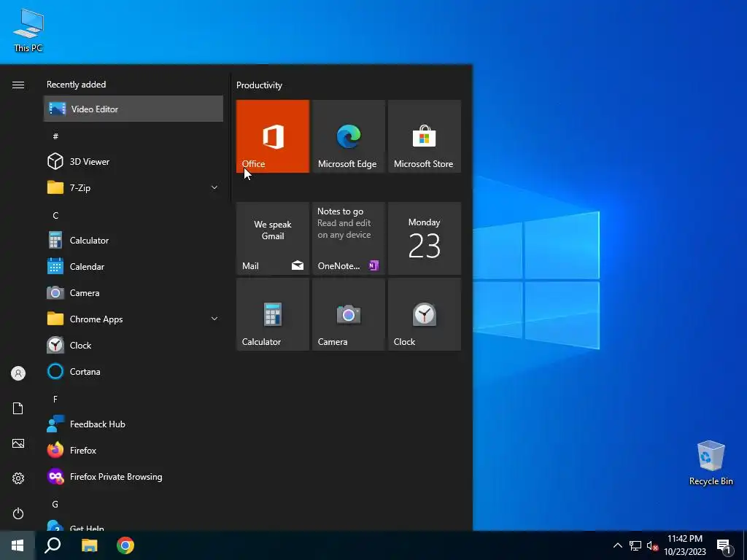Open File Explorer from the taskbar
The height and width of the screenshot is (560, 747).
89,545
